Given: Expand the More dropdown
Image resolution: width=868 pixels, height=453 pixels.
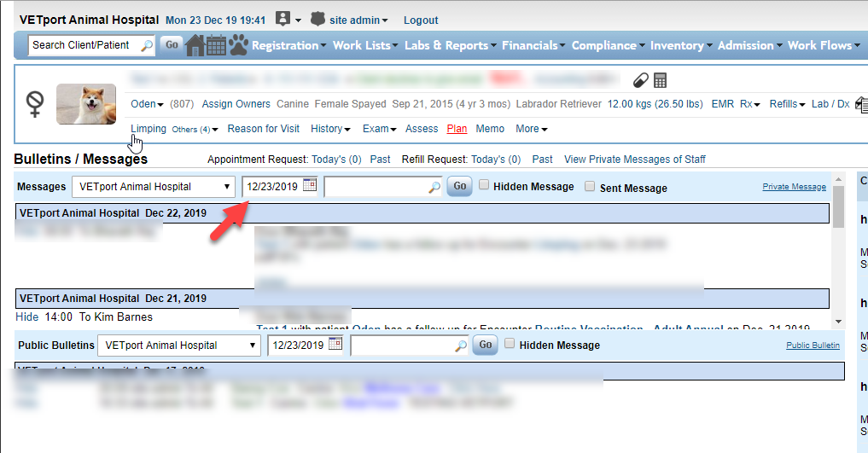Looking at the screenshot, I should 532,129.
